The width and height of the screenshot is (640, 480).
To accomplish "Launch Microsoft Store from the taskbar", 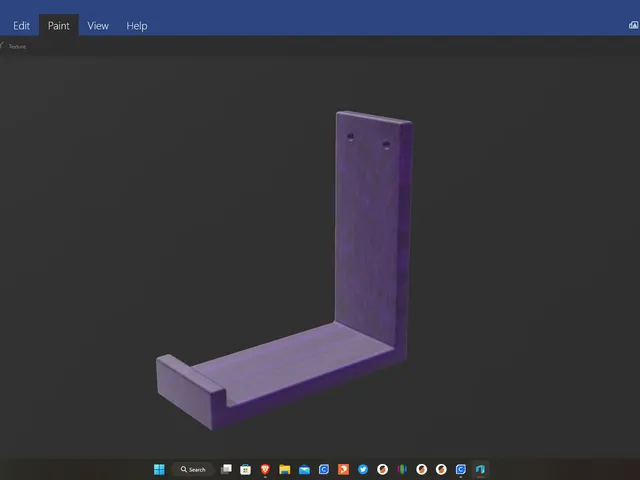I will [x=245, y=469].
